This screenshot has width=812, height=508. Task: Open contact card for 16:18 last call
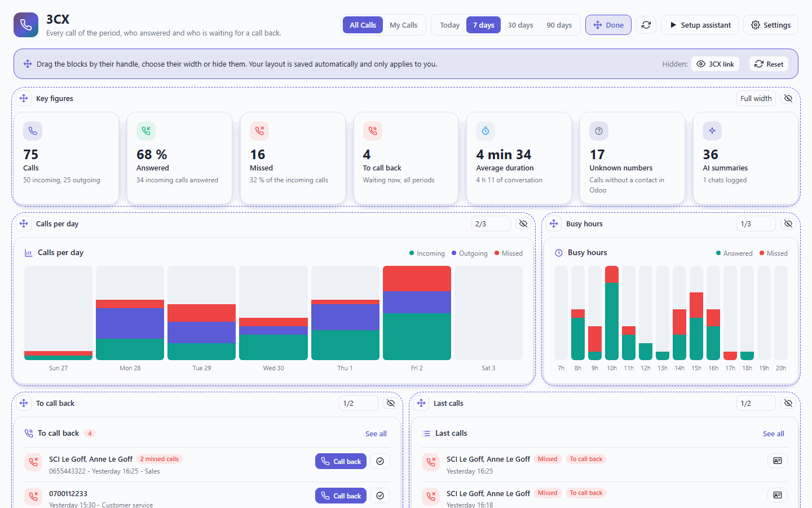[x=778, y=495]
